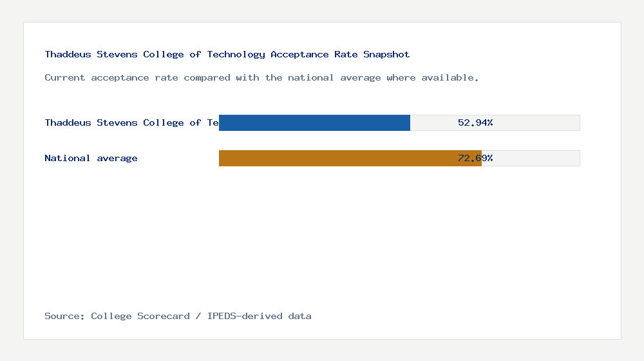Click the orange National average bar
The width and height of the screenshot is (644, 361).
click(350, 159)
